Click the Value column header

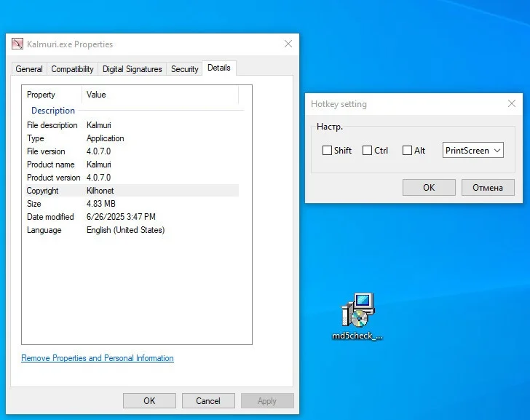click(160, 95)
